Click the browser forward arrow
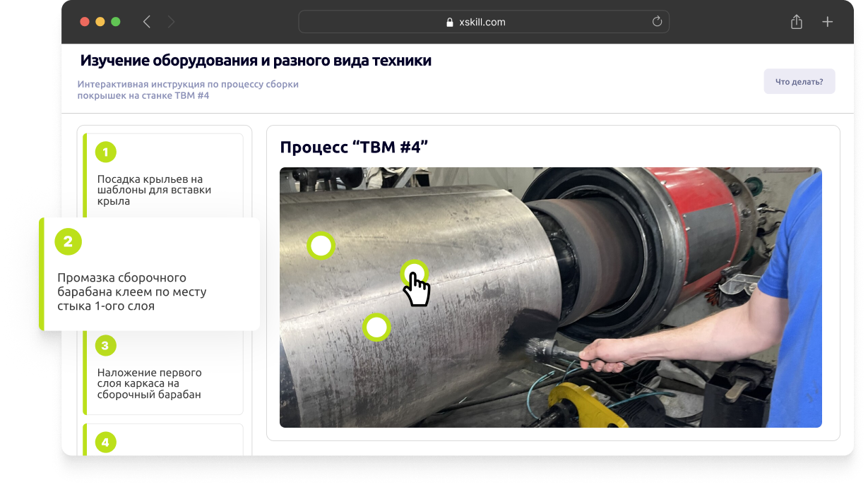 click(171, 22)
